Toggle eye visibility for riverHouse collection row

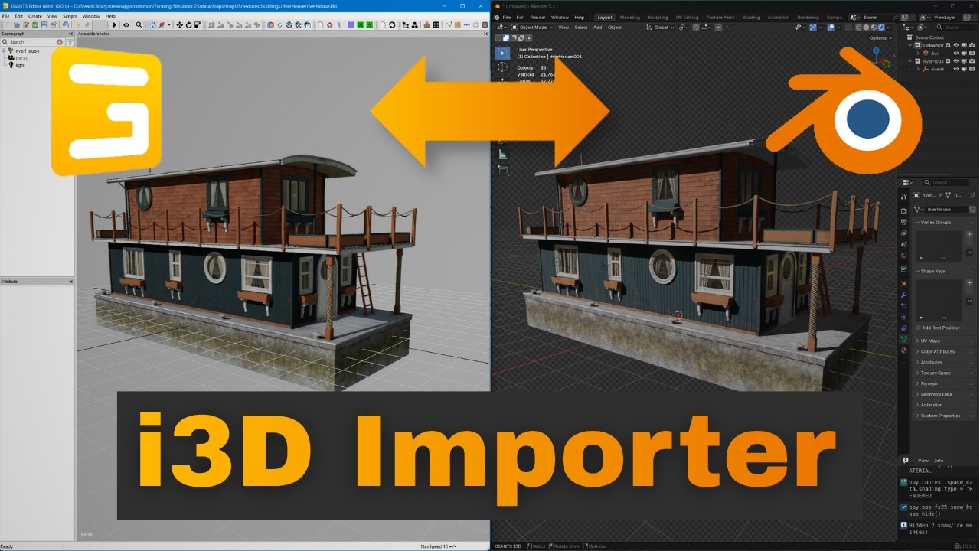(956, 61)
